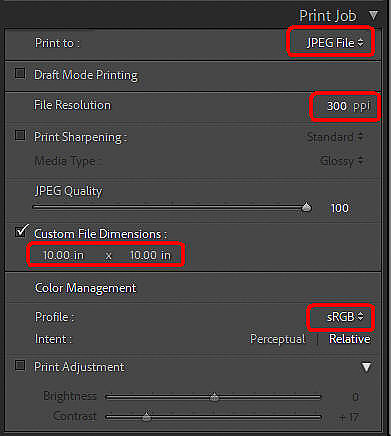The width and height of the screenshot is (391, 436).
Task: Enable Draft Mode Printing checkbox
Action: [x=20, y=73]
